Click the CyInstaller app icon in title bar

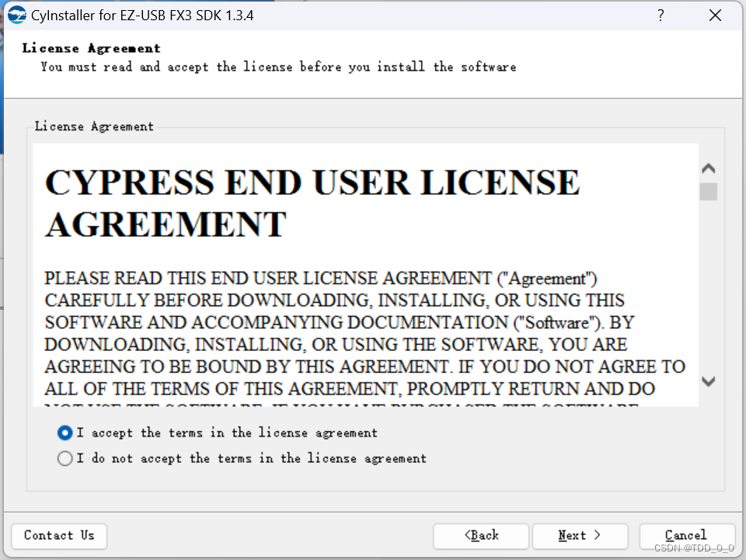point(17,16)
